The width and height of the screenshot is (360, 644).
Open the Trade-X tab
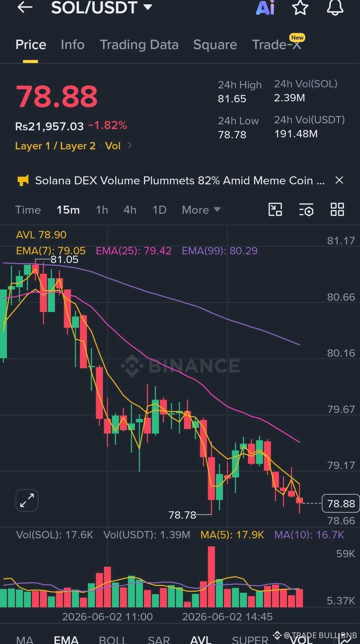click(x=277, y=45)
